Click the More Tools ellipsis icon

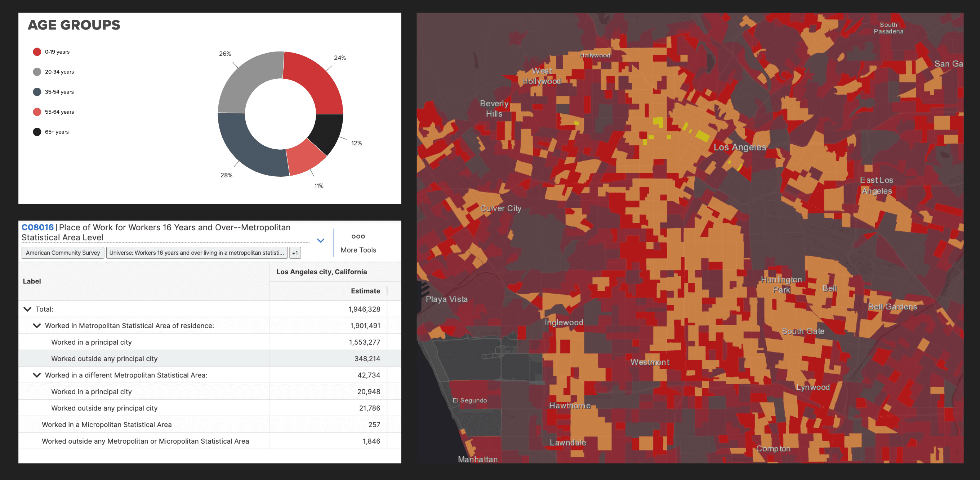click(x=358, y=236)
